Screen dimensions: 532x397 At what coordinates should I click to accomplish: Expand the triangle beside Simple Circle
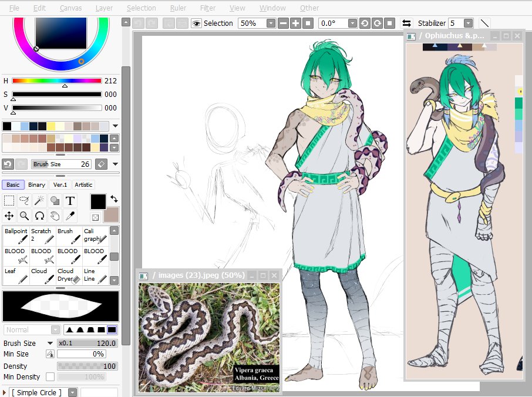tap(5, 392)
